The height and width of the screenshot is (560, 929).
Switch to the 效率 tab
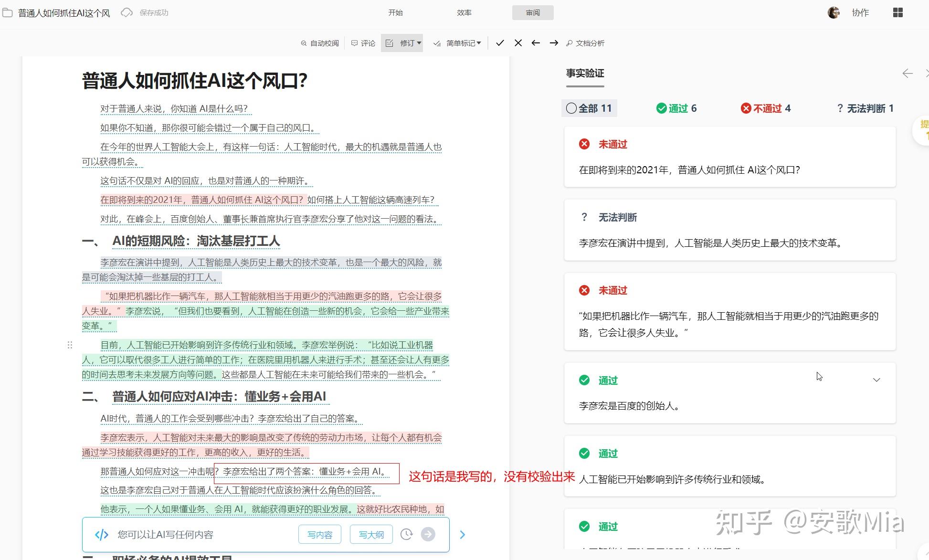click(x=464, y=13)
